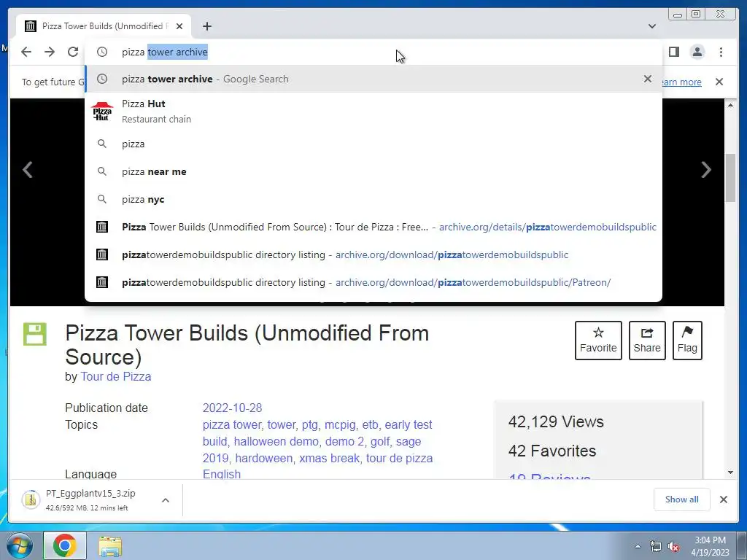Viewport: 747px width, 560px height.
Task: Follow the 'Learn more' info bar link
Action: click(682, 82)
